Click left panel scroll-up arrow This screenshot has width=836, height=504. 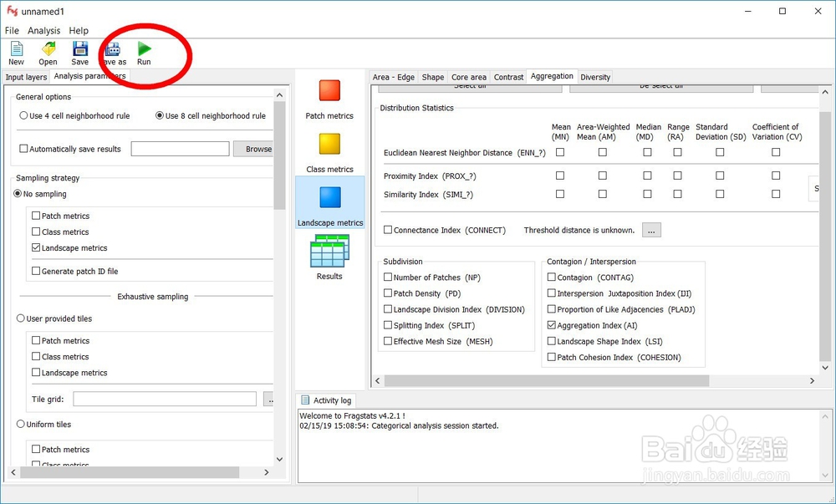280,94
